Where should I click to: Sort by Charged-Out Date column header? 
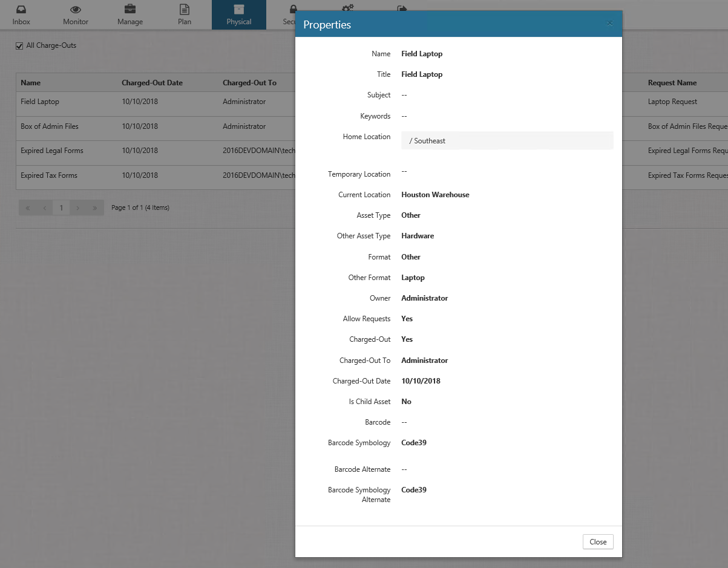[152, 83]
